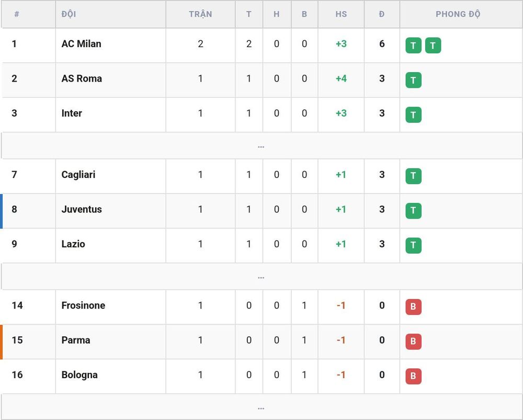Click Parma's red B loss badge
523x420 pixels.
point(413,342)
